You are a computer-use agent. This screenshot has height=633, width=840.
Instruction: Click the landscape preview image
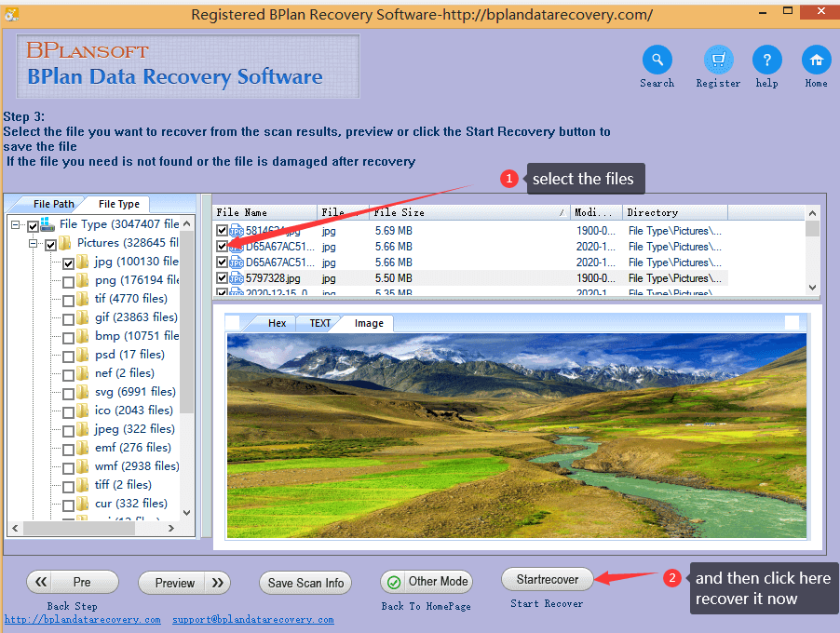click(x=517, y=436)
